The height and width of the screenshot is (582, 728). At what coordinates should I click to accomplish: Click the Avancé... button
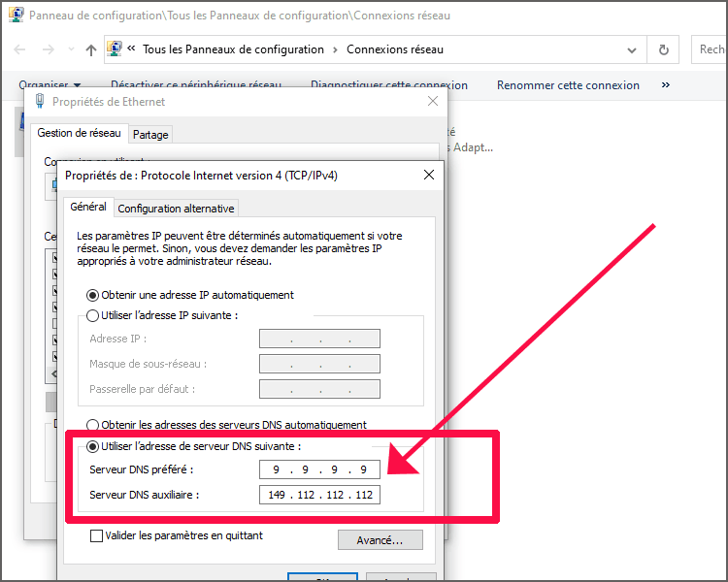pyautogui.click(x=381, y=540)
